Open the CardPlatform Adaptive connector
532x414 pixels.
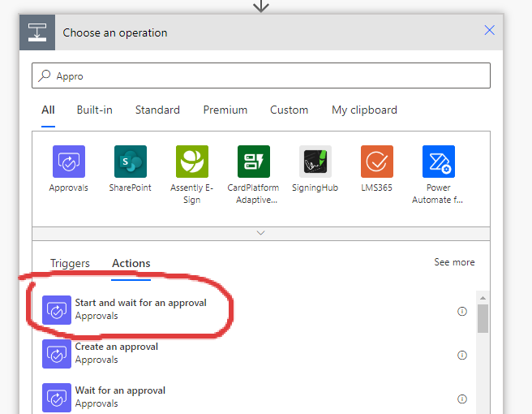pyautogui.click(x=254, y=162)
